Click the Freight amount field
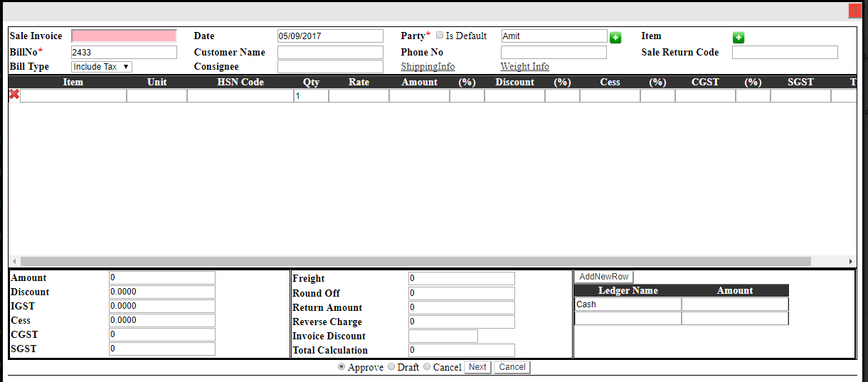The width and height of the screenshot is (868, 382). [x=461, y=278]
